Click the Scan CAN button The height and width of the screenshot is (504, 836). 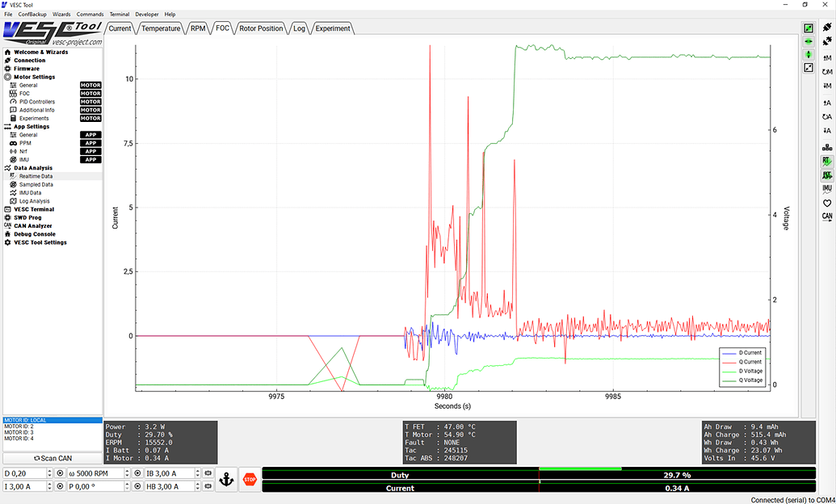(x=53, y=458)
